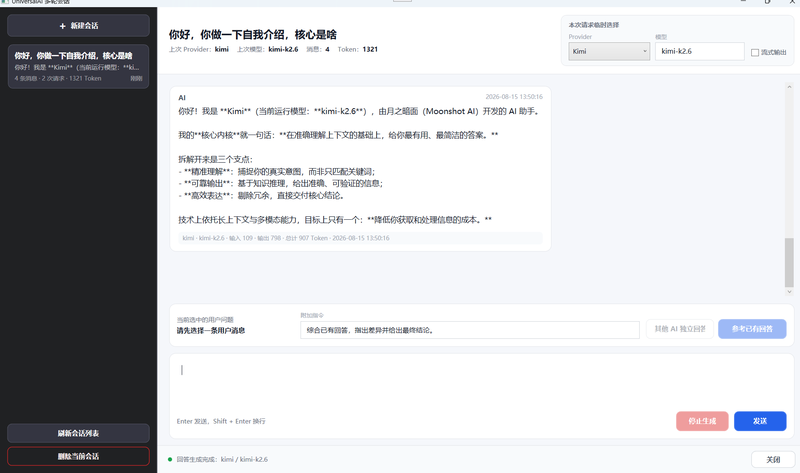Click the status text 回答生成完成: kimi / kimi-k2.6

coord(222,459)
